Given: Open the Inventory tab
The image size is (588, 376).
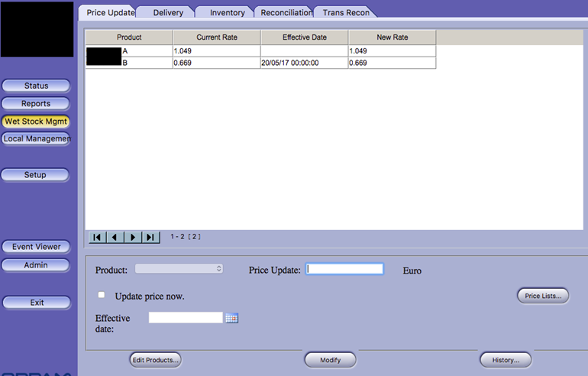Looking at the screenshot, I should [227, 12].
